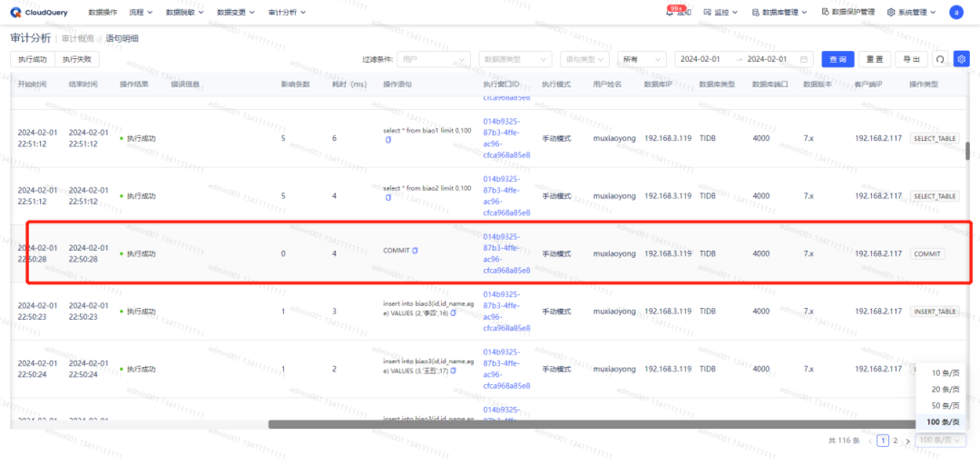
Task: Expand the 系统管理 dropdown menu
Action: tap(911, 12)
